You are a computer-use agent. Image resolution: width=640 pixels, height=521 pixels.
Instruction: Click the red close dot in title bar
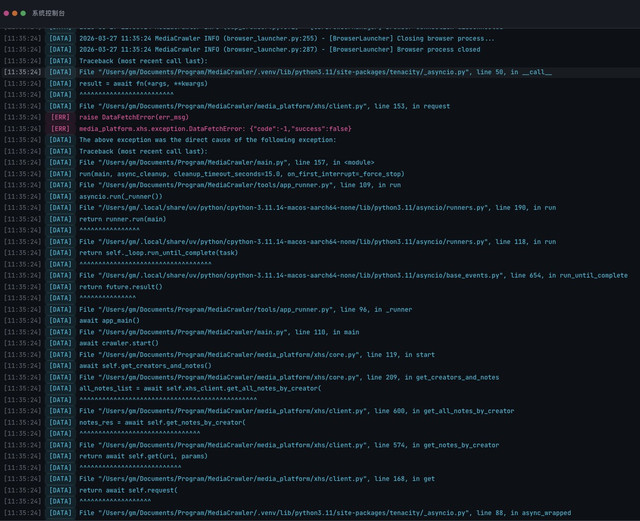[6, 13]
